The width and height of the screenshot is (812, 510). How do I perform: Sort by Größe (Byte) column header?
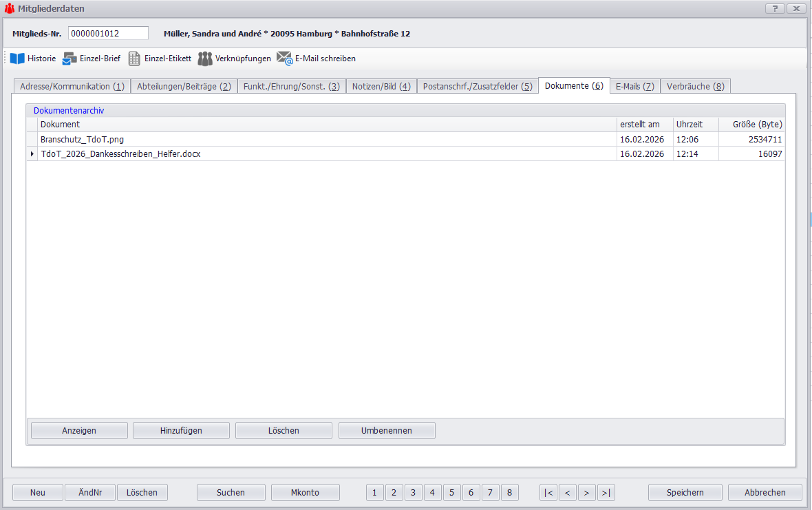tap(751, 124)
